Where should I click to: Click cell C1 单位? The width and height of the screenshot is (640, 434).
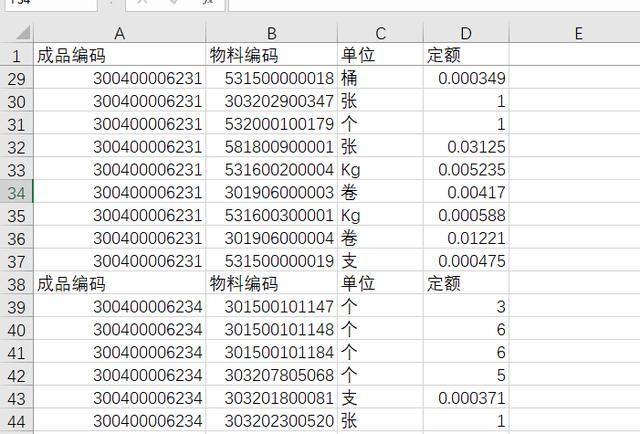380,55
